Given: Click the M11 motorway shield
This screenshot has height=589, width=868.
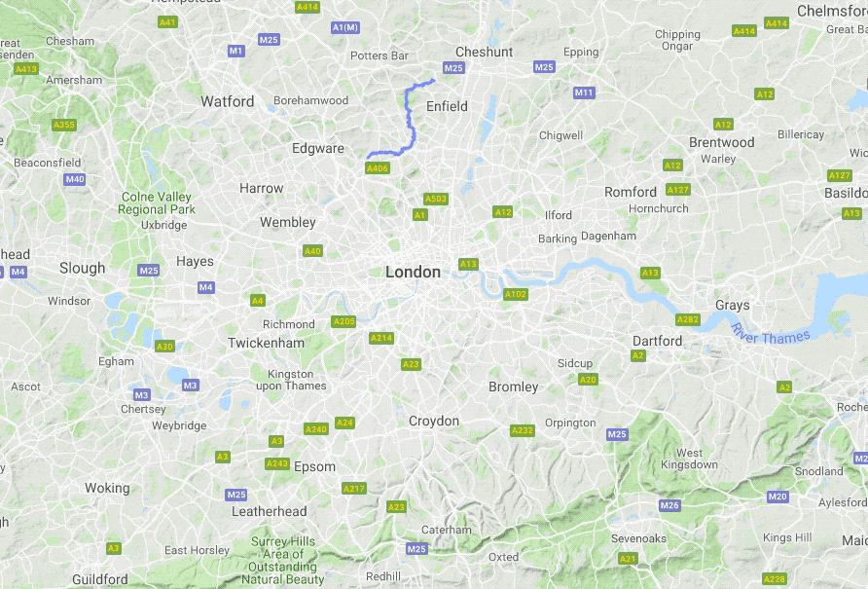Looking at the screenshot, I should point(584,92).
